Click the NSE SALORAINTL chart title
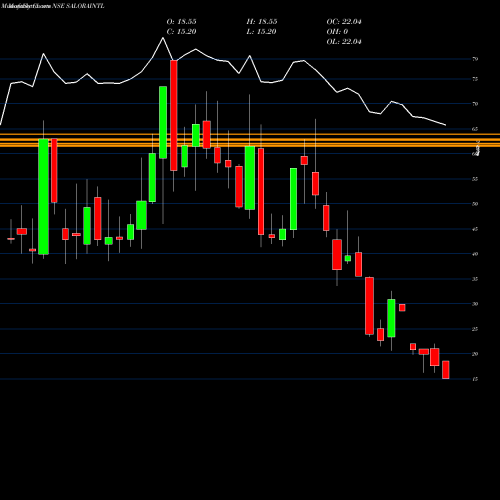The height and width of the screenshot is (500, 500). tap(78, 6)
